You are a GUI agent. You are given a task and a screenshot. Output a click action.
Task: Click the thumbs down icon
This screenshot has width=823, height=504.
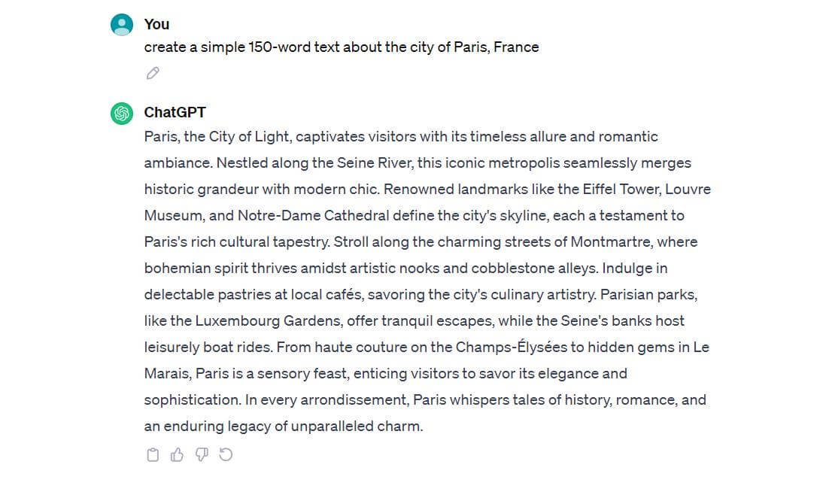coord(201,454)
